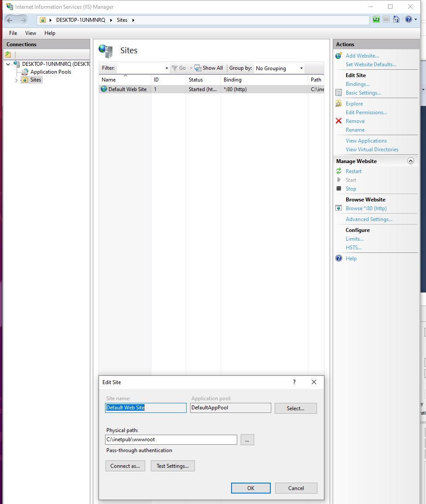
Task: Click the HSTS... link
Action: click(353, 247)
